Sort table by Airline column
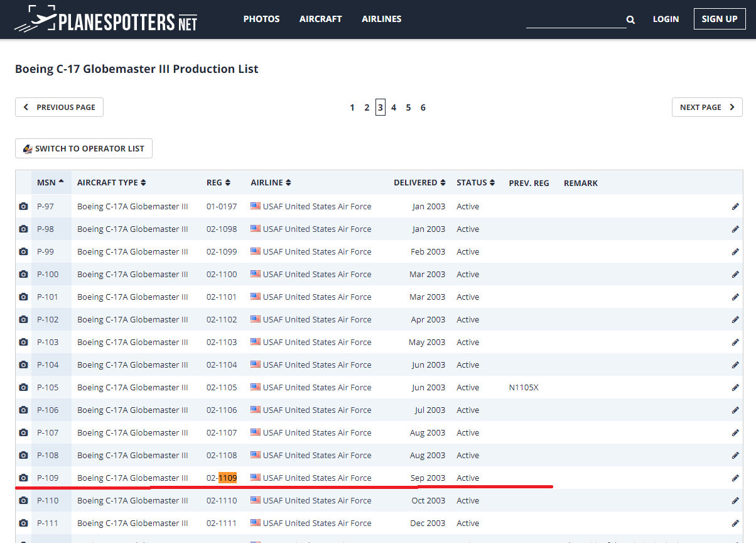756x543 pixels. point(271,183)
